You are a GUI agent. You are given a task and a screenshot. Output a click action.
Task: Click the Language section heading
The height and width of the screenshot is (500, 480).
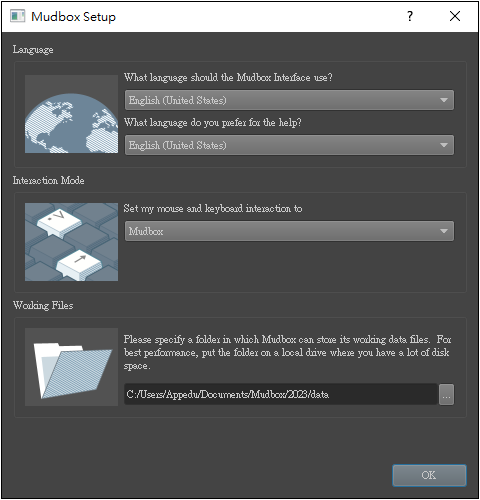[33, 50]
